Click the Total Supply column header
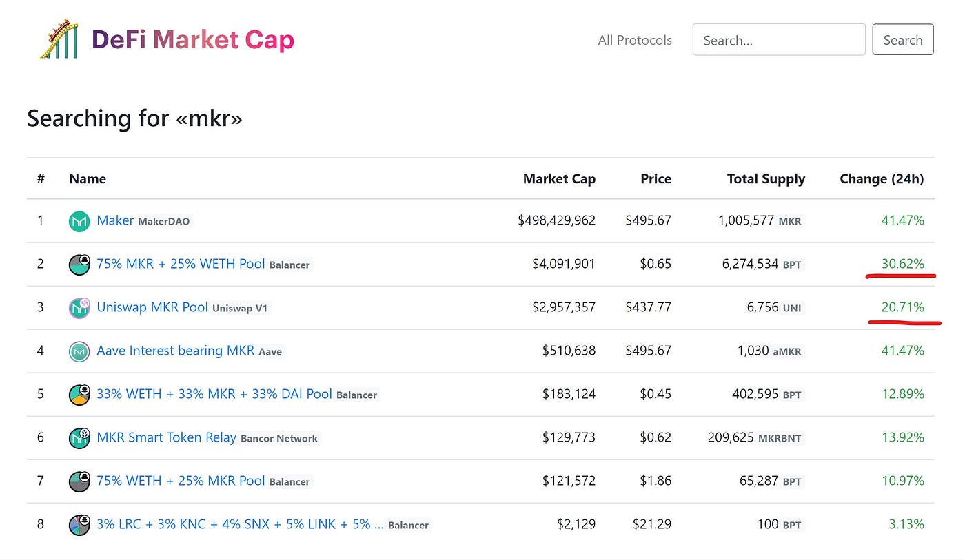This screenshot has width=965, height=560. pyautogui.click(x=766, y=179)
